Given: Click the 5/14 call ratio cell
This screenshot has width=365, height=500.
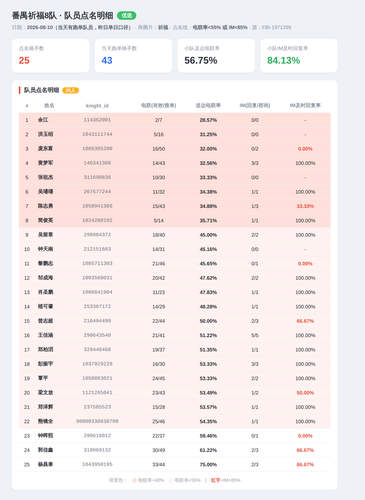Looking at the screenshot, I should click(x=159, y=220).
